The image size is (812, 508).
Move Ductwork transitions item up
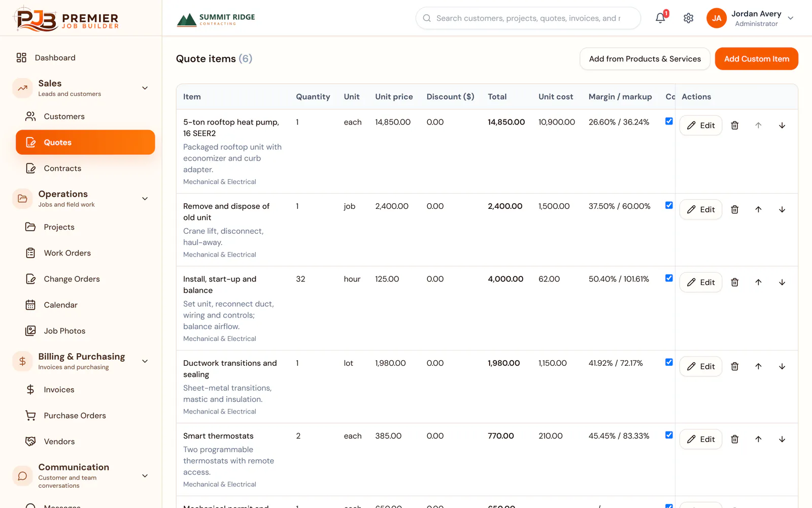(758, 366)
